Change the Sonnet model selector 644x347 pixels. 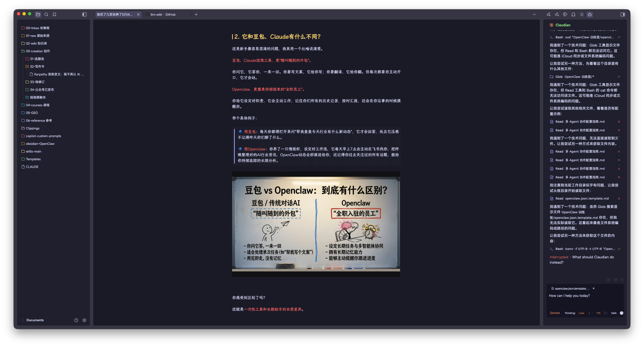tap(555, 313)
